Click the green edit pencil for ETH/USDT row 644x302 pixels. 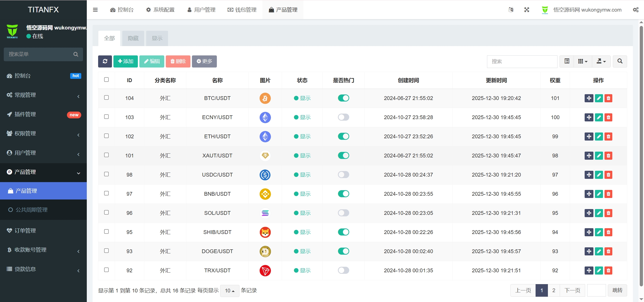[599, 137]
